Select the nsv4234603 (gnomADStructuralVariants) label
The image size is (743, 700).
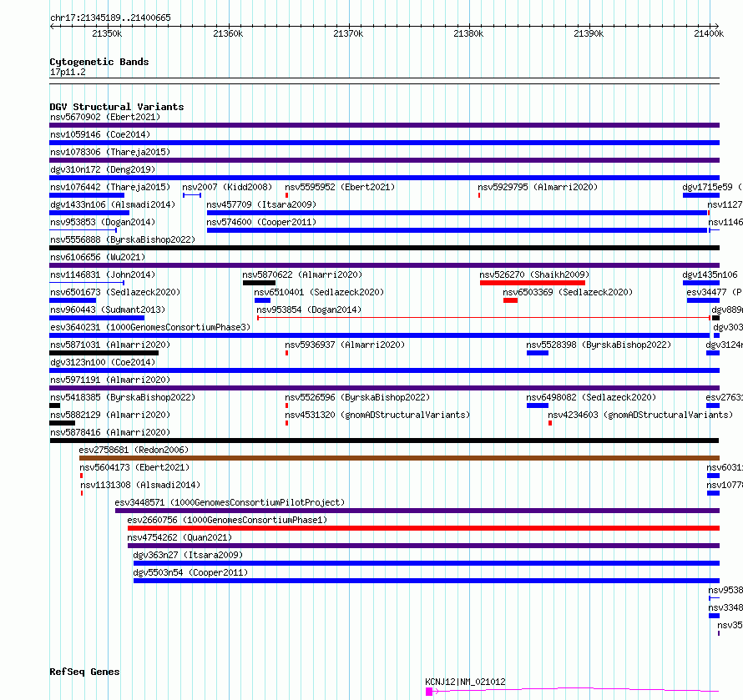tap(640, 415)
